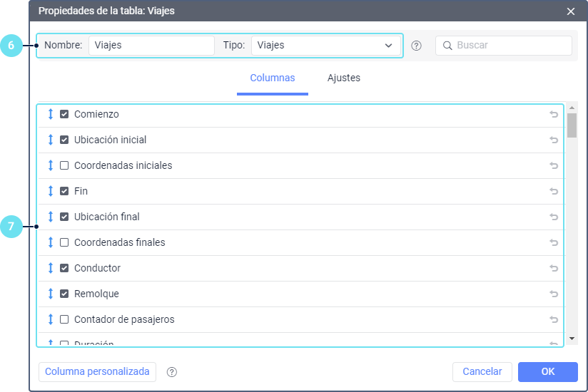Add a Columna personalizada

point(97,372)
